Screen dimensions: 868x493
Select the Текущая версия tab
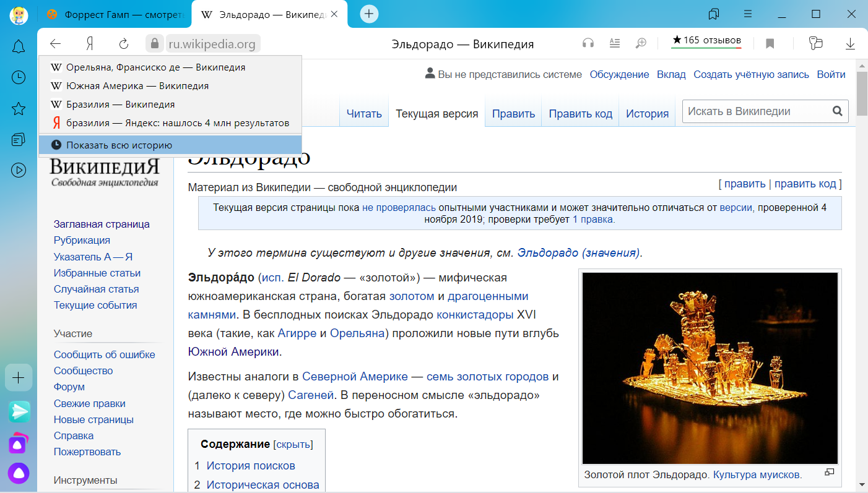tap(436, 113)
